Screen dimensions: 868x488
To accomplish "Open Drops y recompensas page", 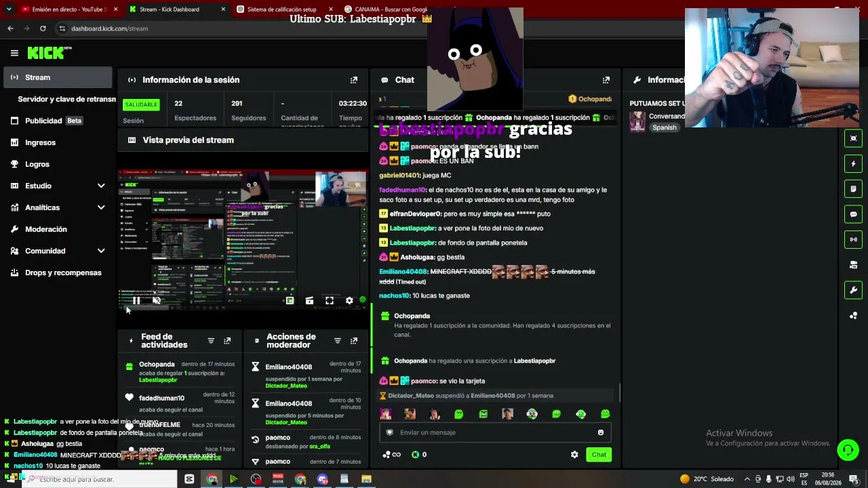I will [x=58, y=272].
